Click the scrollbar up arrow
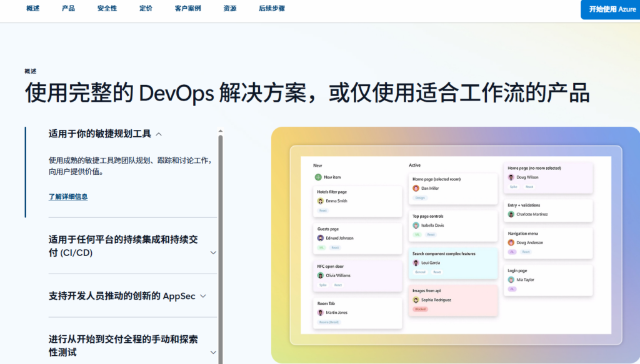 point(221,131)
